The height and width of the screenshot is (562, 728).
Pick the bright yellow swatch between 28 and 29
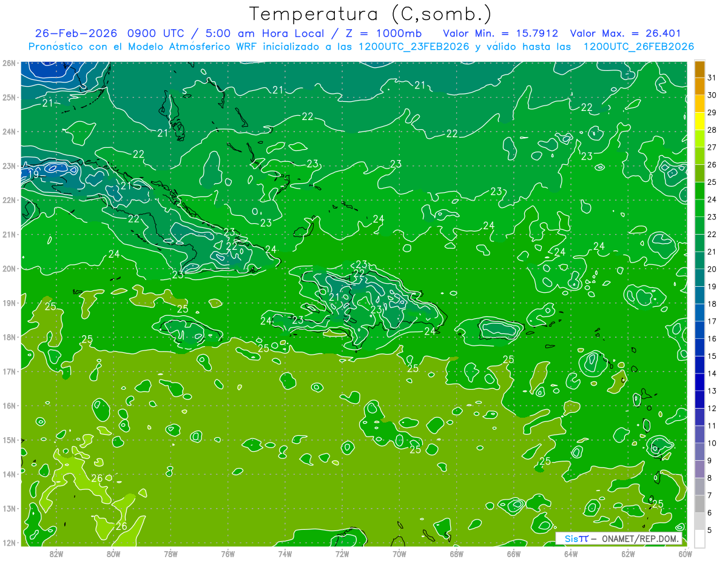click(x=700, y=121)
